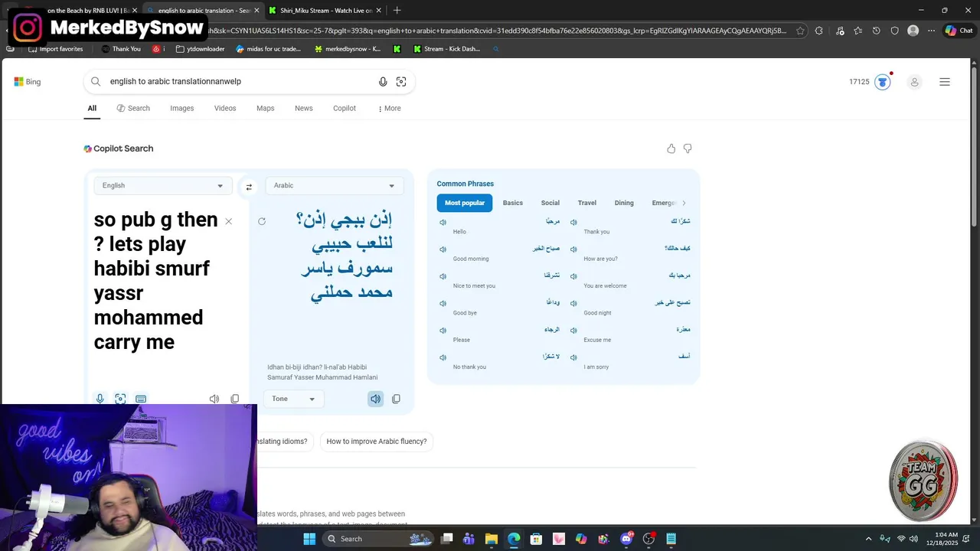Viewport: 980px width, 551px height.
Task: Play the Arabic translation audio
Action: pos(375,399)
